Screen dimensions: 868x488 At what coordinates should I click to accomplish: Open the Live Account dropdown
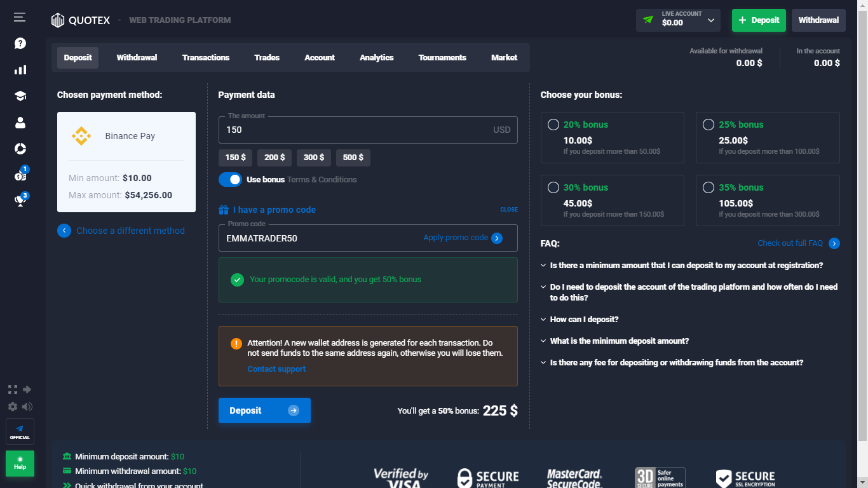[678, 20]
